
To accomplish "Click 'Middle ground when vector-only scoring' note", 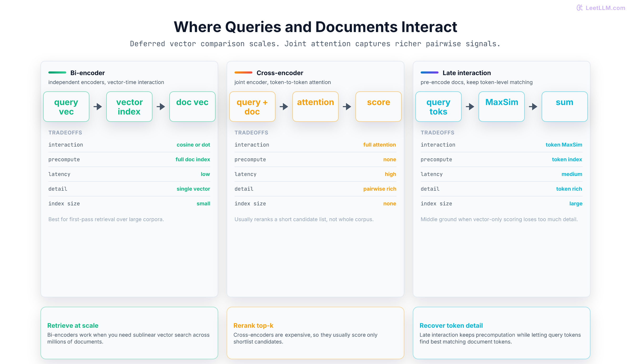I will pos(499,219).
